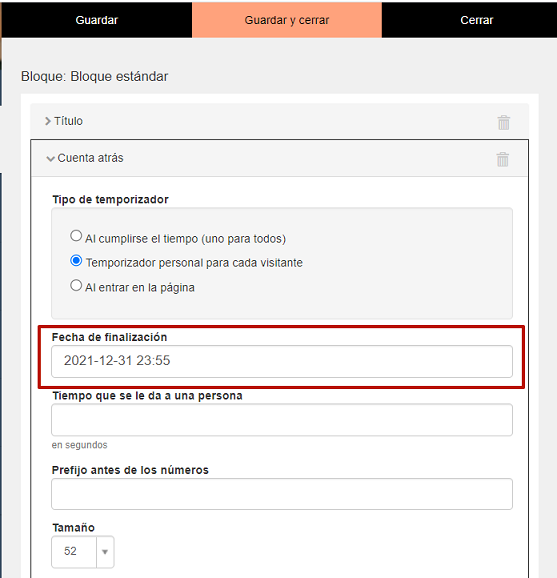Click the Guardar y cerrar button

pos(287,20)
